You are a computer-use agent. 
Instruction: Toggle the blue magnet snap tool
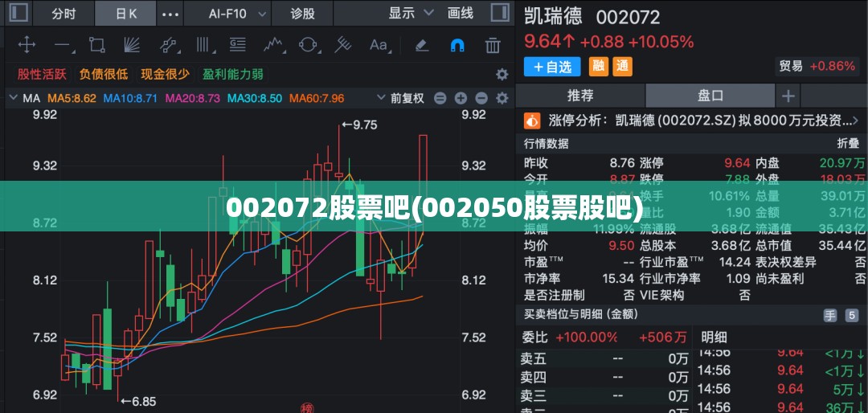pyautogui.click(x=457, y=45)
